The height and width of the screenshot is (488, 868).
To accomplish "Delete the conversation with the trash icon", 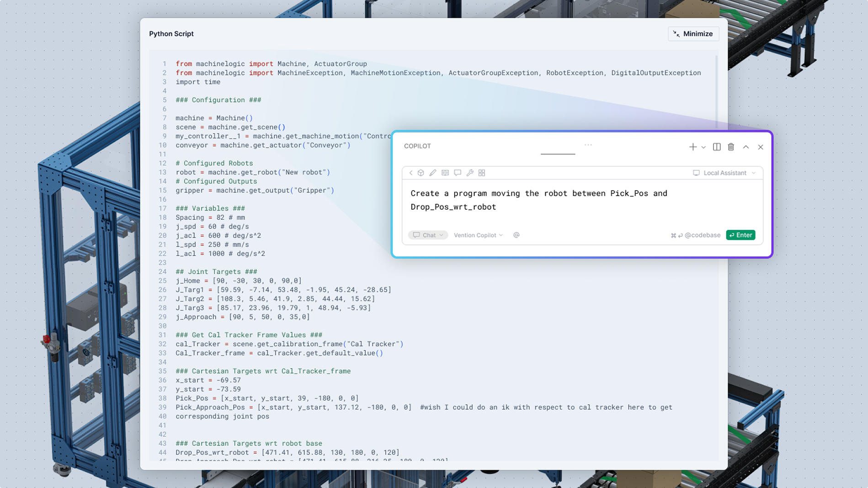I will pos(731,147).
